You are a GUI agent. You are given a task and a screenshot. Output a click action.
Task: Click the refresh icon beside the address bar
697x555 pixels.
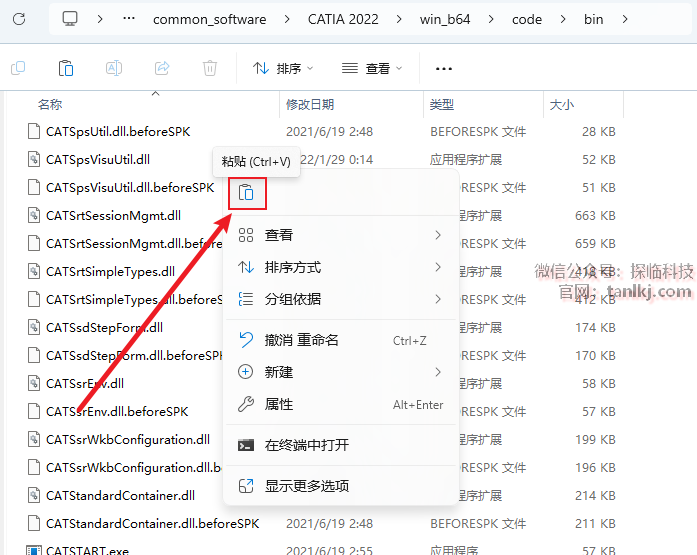click(x=19, y=19)
